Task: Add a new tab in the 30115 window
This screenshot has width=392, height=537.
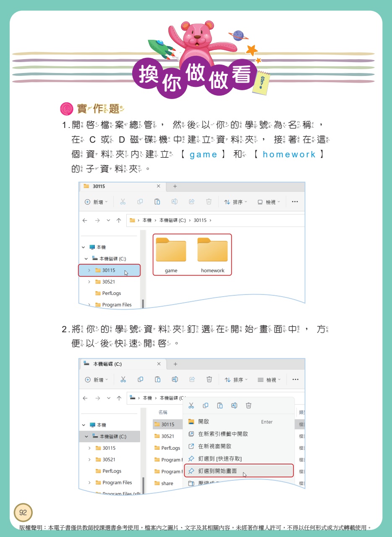Action: (x=175, y=186)
